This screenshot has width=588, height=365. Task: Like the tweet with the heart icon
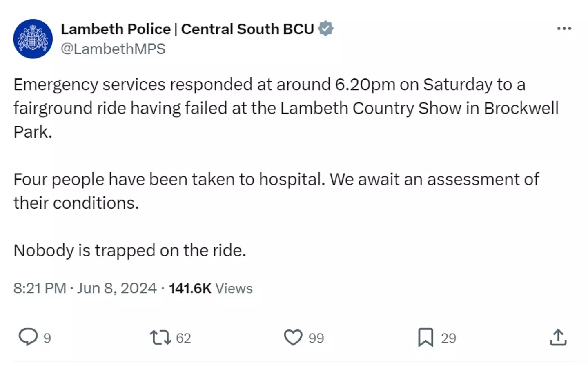[293, 338]
